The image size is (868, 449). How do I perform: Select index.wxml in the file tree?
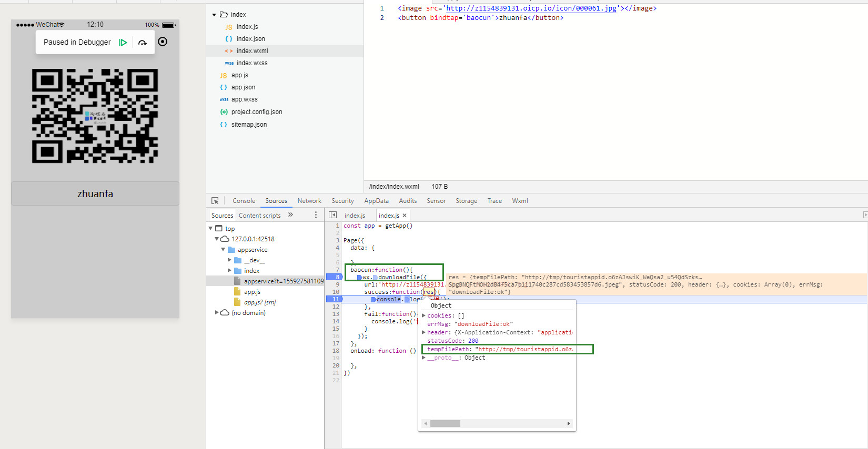[252, 51]
